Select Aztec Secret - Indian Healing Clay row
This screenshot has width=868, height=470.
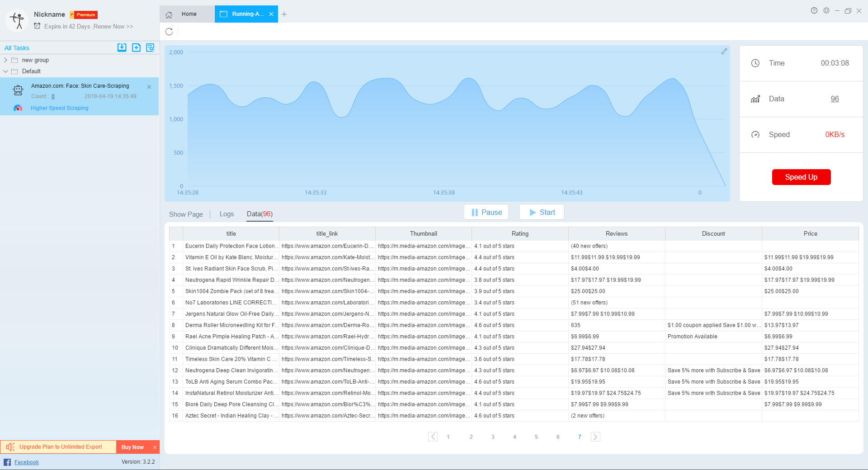click(x=514, y=416)
